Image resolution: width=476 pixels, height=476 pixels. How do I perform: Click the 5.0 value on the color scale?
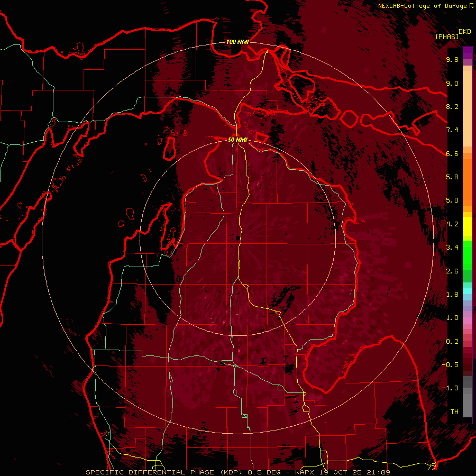(x=452, y=200)
